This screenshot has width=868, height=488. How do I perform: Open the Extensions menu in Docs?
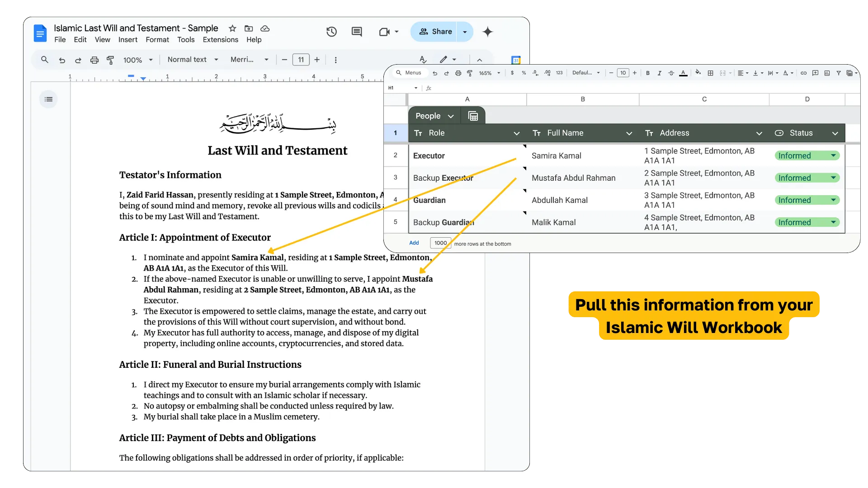(220, 40)
